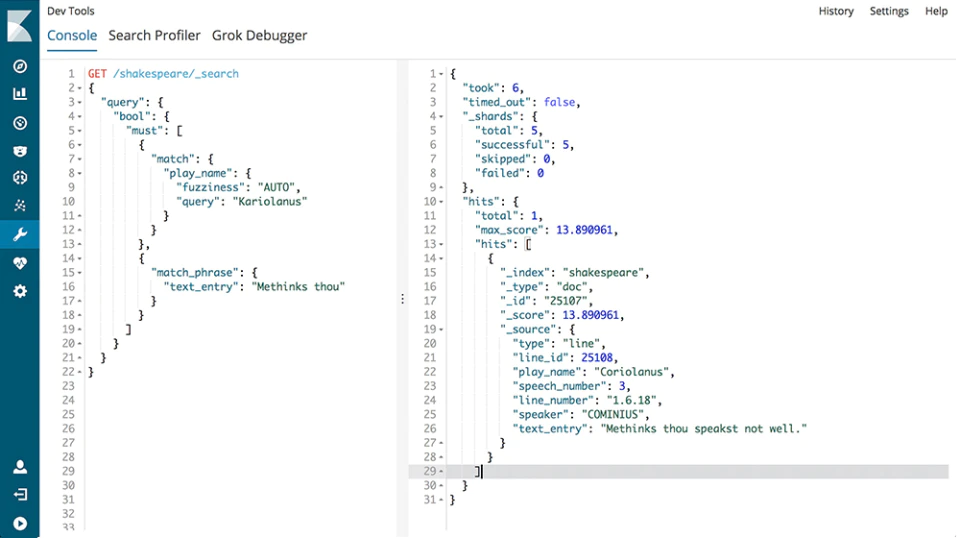Screen dimensions: 960x538
Task: Open user profile icon in sidebar
Action: pos(20,467)
